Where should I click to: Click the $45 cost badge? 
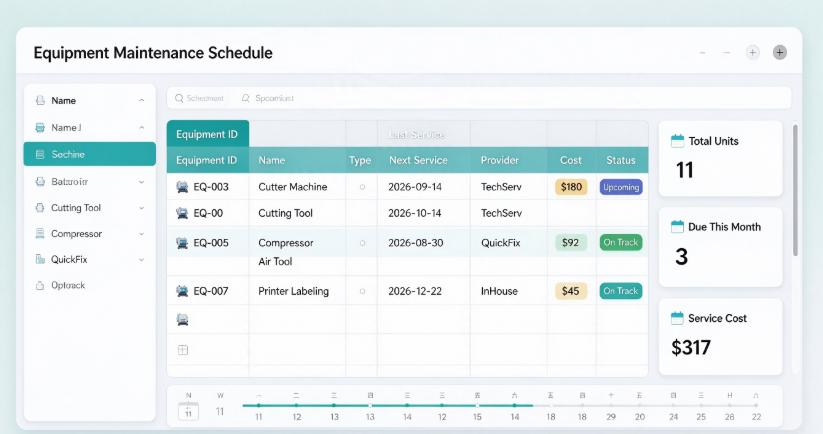(571, 291)
